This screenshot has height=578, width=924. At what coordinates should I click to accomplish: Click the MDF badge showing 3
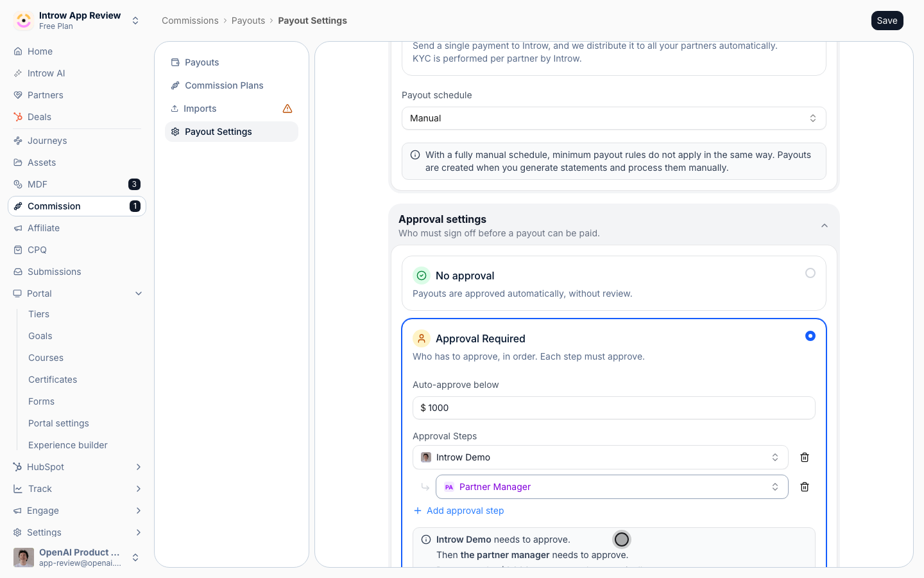coord(134,184)
